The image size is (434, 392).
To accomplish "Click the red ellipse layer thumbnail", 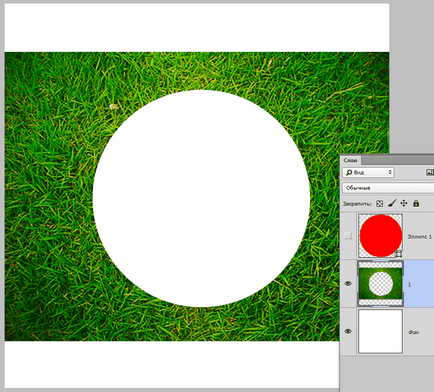I will click(380, 236).
